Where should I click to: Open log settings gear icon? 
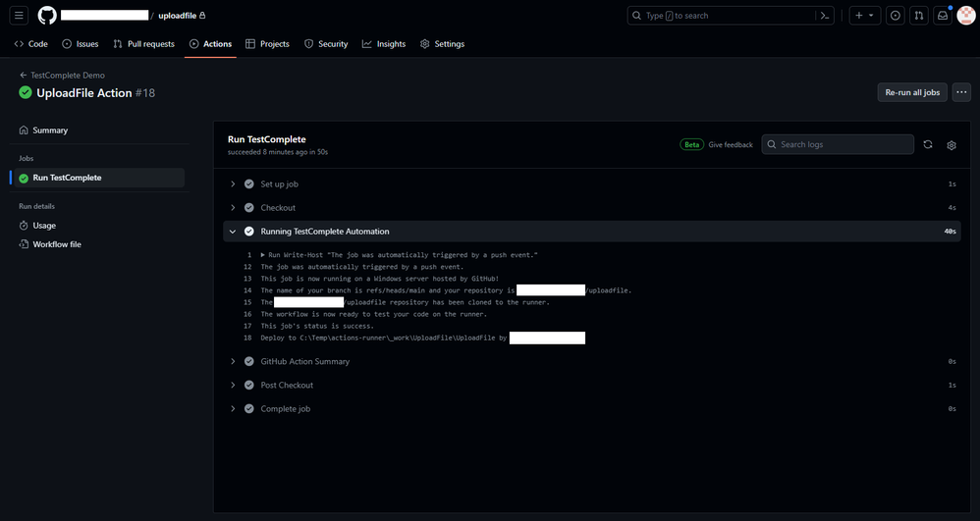tap(951, 145)
